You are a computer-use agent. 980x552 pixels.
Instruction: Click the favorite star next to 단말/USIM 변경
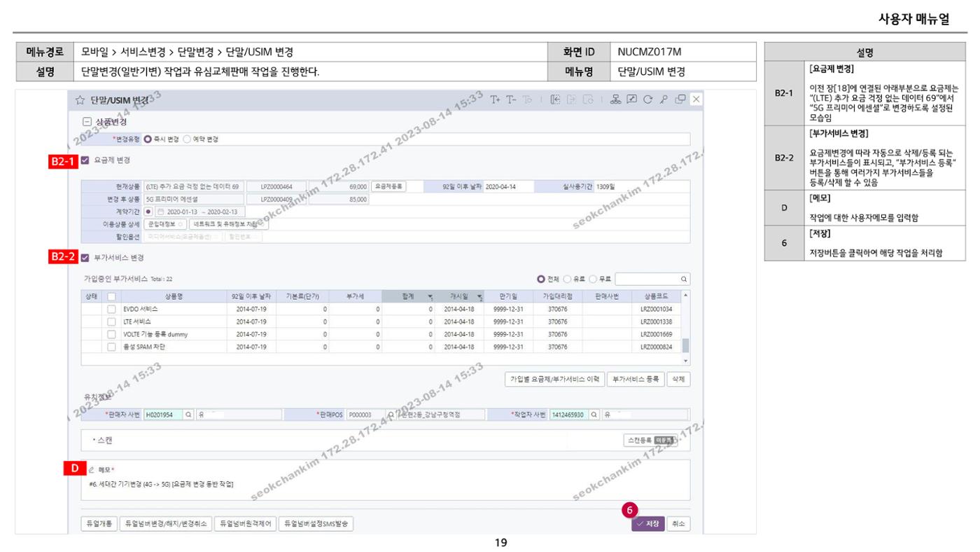coord(80,99)
